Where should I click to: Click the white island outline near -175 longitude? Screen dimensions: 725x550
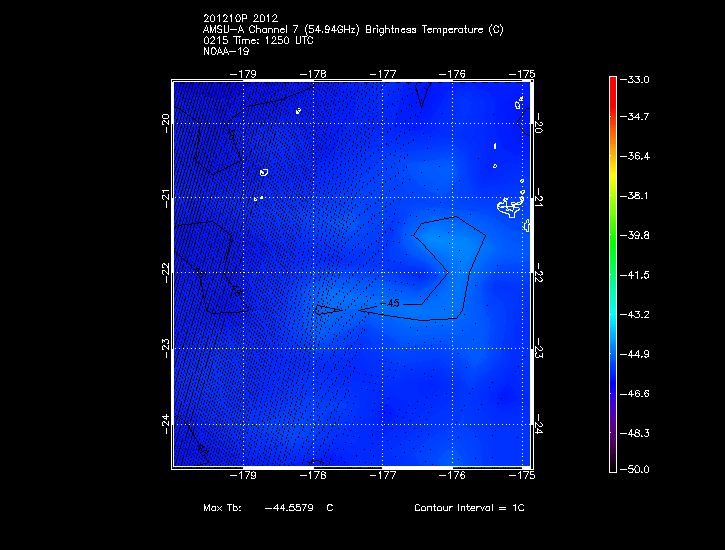pyautogui.click(x=510, y=207)
